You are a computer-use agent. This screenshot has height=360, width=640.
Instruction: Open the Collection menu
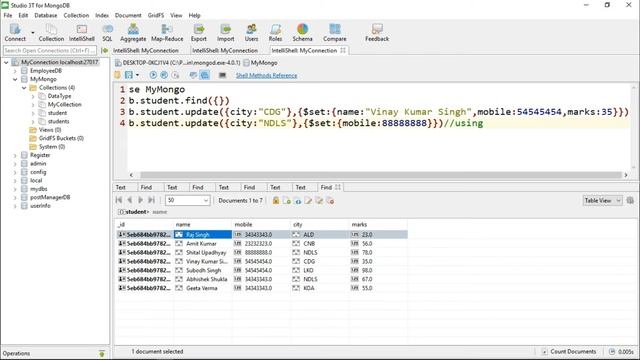76,15
